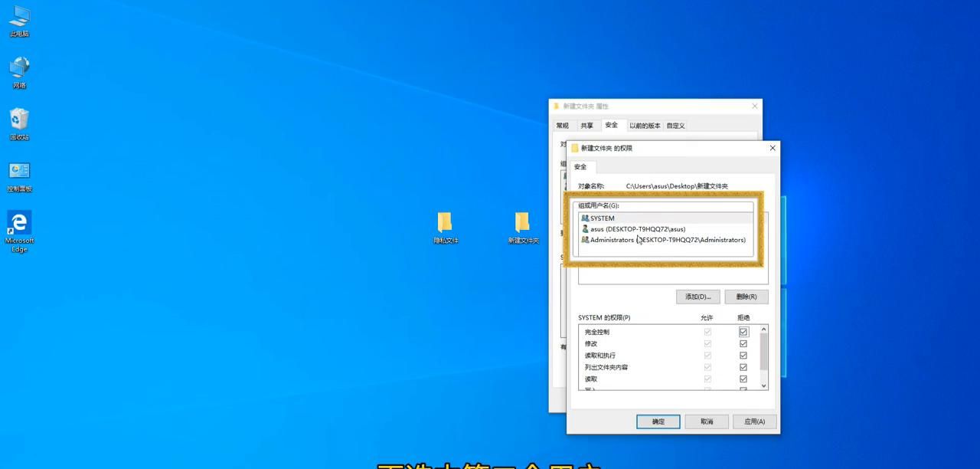Screen dimensions: 980x469
Task: Toggle deny checkbox for 修改
Action: (743, 344)
